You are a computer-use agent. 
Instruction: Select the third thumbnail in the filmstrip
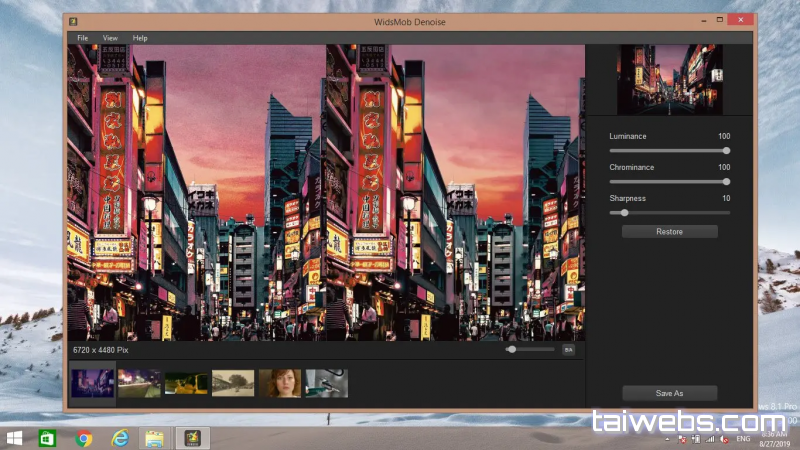pyautogui.click(x=186, y=383)
